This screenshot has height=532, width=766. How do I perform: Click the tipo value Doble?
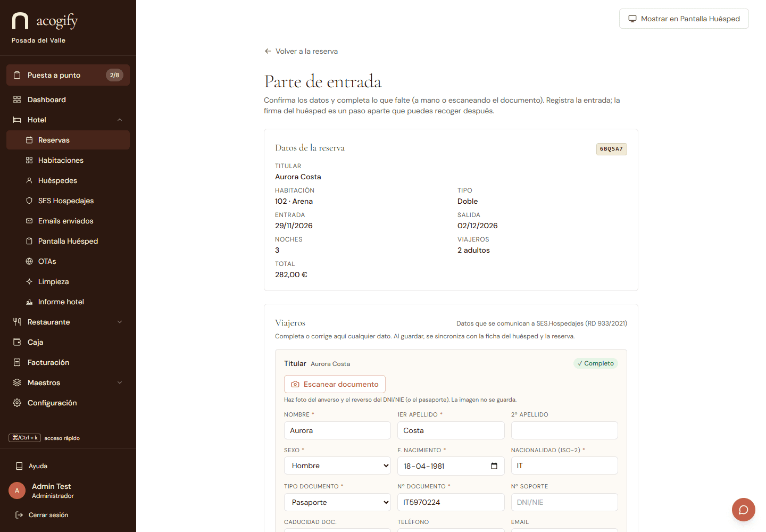[468, 201]
